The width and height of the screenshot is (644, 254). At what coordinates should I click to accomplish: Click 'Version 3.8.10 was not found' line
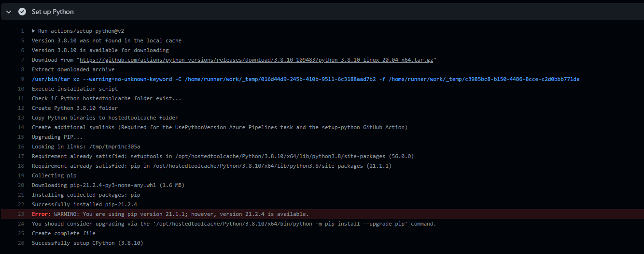click(107, 40)
